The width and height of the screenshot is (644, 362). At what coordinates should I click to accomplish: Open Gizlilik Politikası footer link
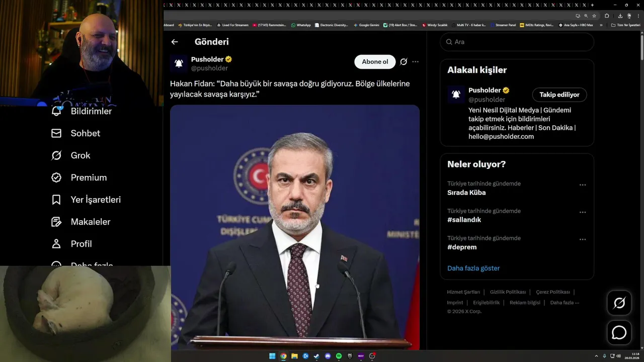tap(508, 292)
